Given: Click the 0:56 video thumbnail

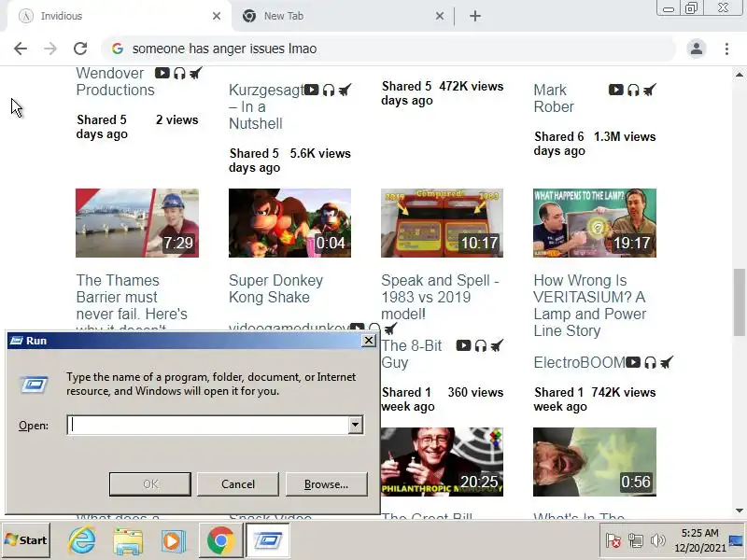Looking at the screenshot, I should (x=595, y=462).
